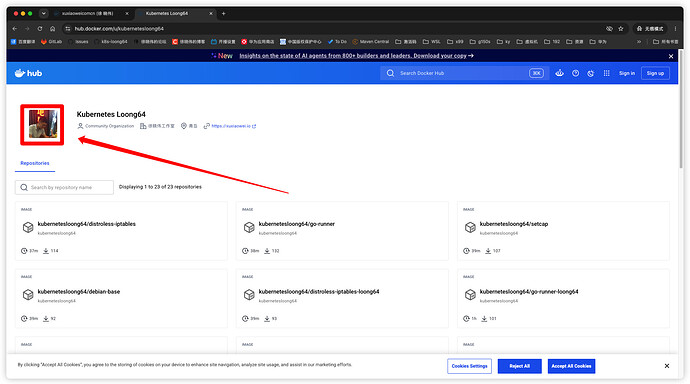Open the tab search dropdown arrow
690x384 pixels.
tap(44, 14)
